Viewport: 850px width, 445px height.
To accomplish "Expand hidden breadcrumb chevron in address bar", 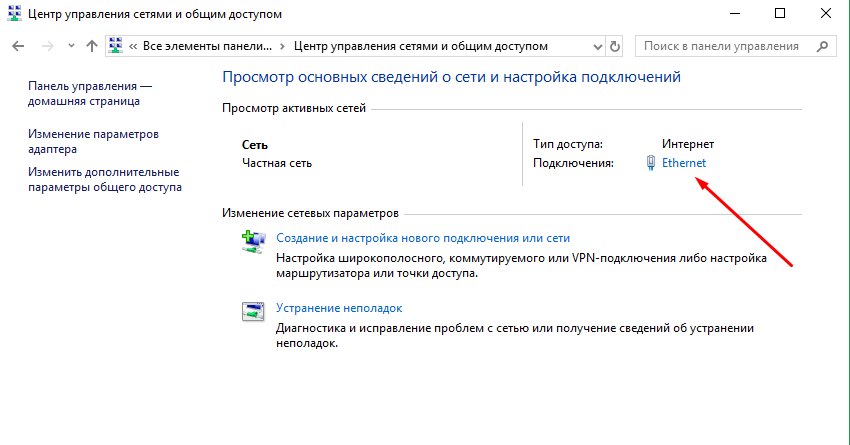I will click(133, 47).
